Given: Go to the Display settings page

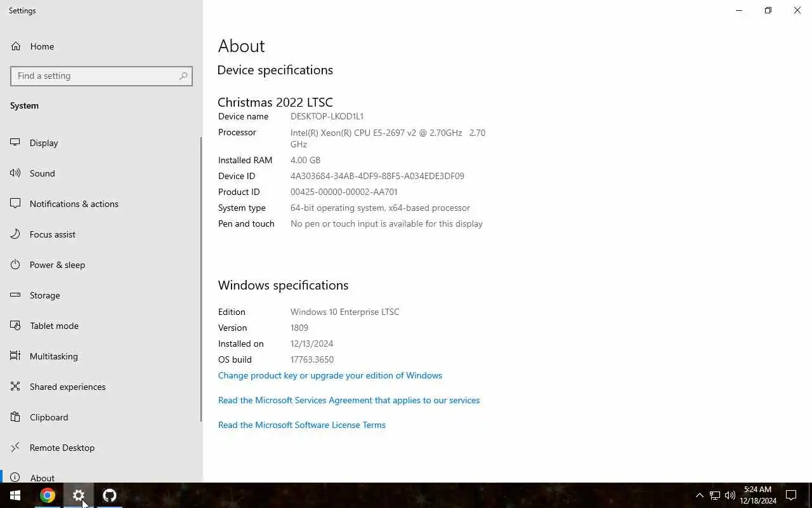Looking at the screenshot, I should 44,143.
